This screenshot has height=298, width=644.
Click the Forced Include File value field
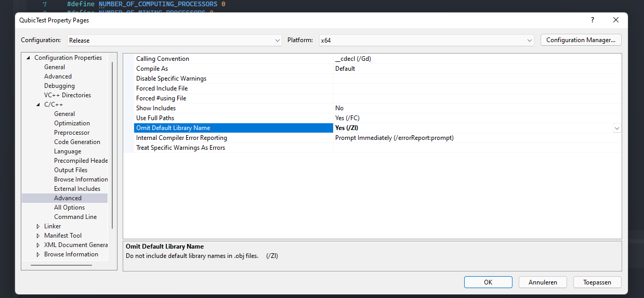(x=477, y=88)
